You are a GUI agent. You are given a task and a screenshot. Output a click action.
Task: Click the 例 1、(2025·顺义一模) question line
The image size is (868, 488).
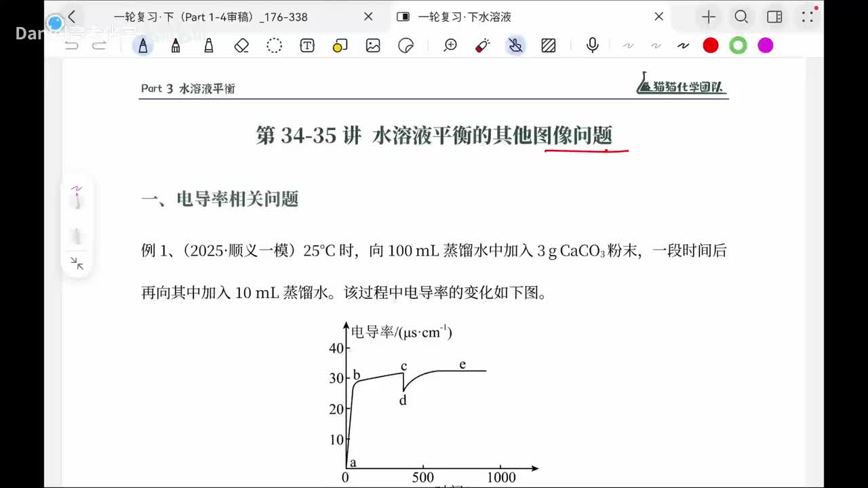(433, 251)
